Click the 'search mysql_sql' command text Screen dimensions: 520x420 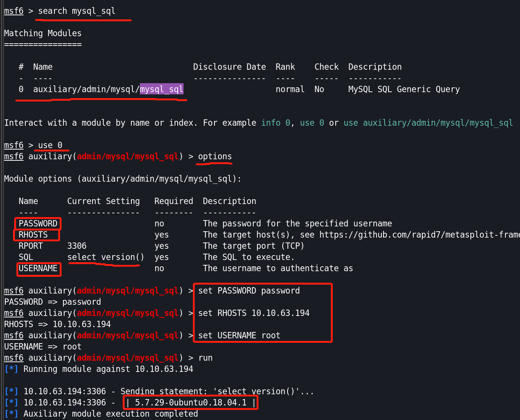[77, 11]
